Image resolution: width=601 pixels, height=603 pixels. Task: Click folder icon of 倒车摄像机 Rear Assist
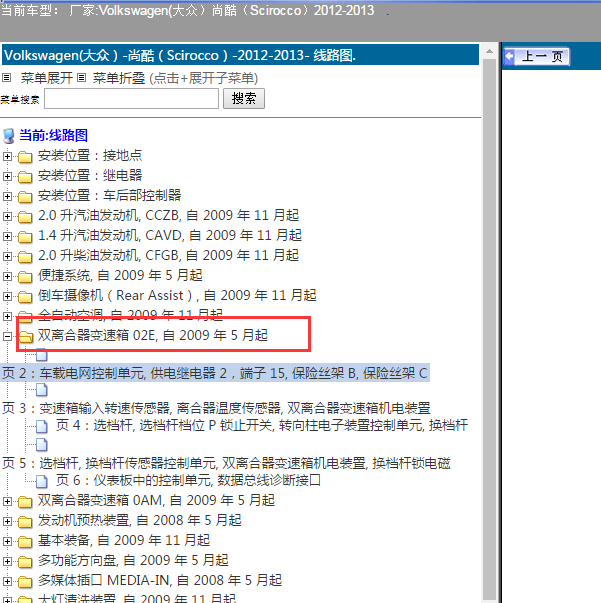(25, 297)
